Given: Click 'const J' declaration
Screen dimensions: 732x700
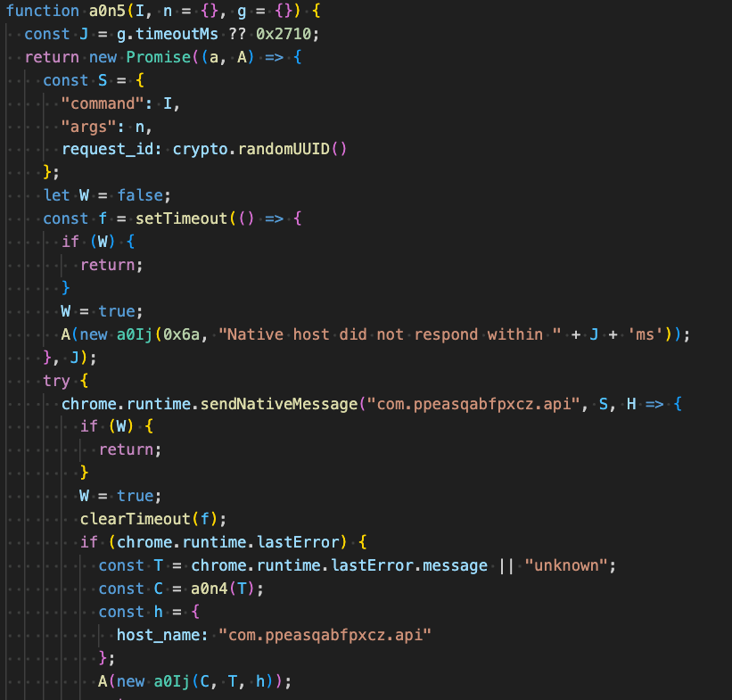Looking at the screenshot, I should tap(56, 34).
